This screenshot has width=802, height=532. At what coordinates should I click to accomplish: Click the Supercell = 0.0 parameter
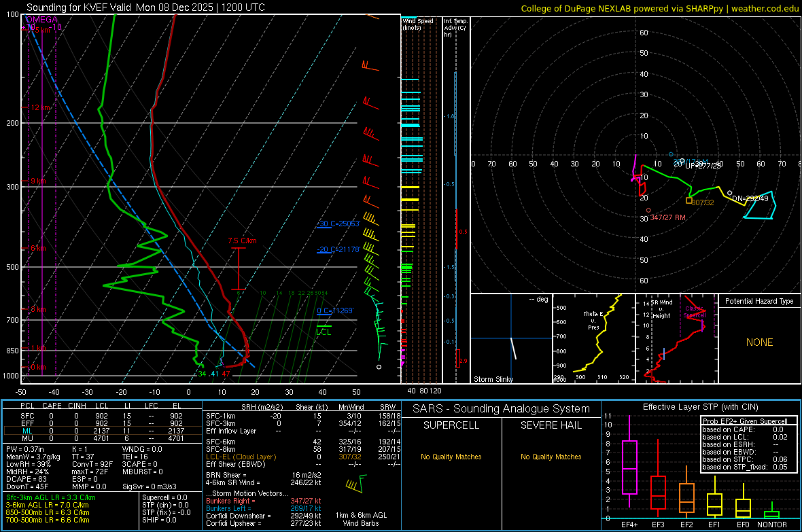(164, 497)
